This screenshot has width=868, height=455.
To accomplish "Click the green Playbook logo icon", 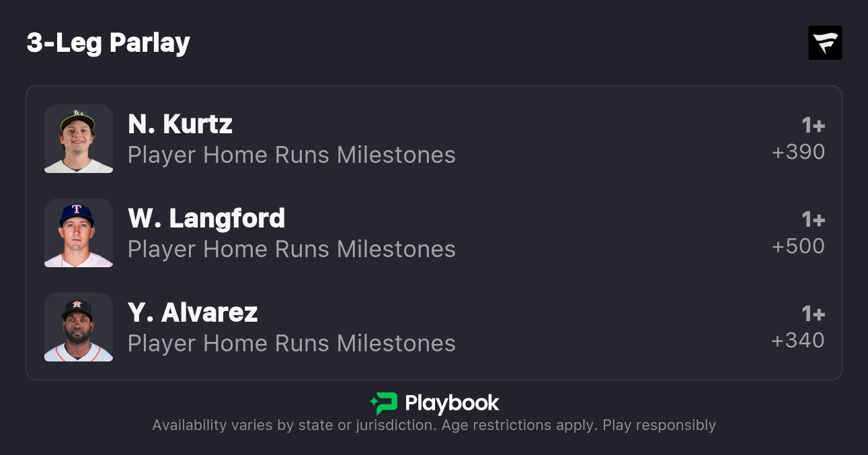I will coord(384,403).
